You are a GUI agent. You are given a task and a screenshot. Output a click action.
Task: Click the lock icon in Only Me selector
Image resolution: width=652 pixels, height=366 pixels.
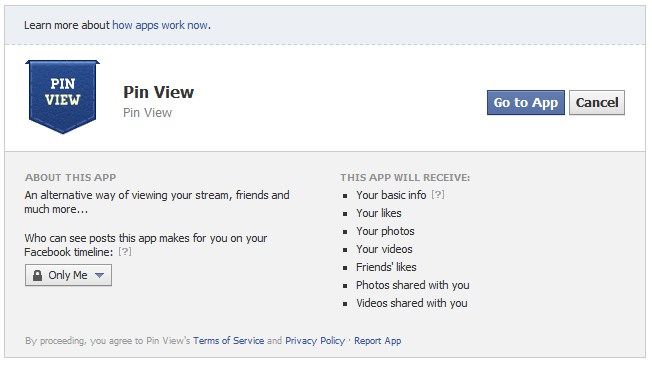(37, 275)
